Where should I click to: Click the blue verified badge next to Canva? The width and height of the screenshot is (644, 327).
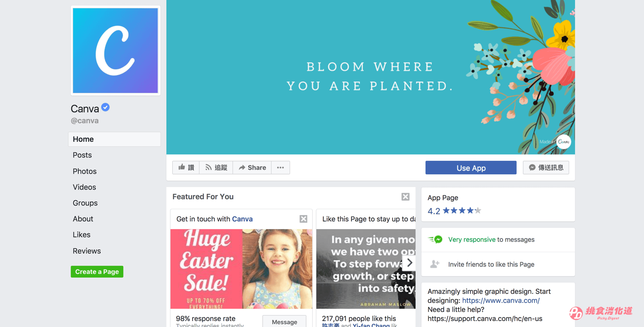(x=105, y=107)
